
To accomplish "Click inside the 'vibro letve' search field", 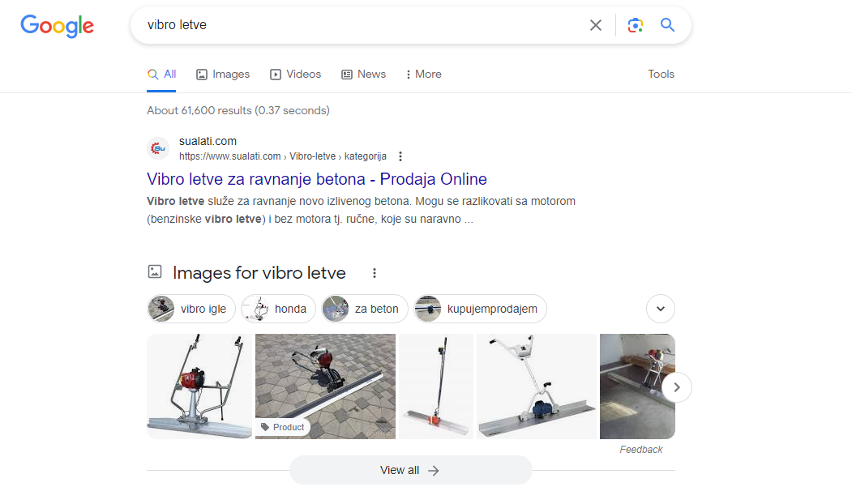I will pyautogui.click(x=357, y=25).
